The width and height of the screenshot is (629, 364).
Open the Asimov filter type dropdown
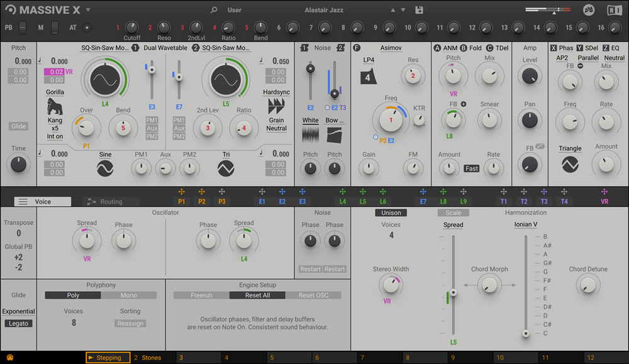391,48
